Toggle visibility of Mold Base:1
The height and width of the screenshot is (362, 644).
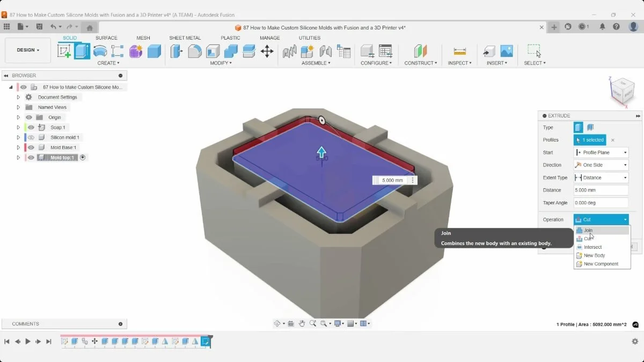tap(31, 147)
